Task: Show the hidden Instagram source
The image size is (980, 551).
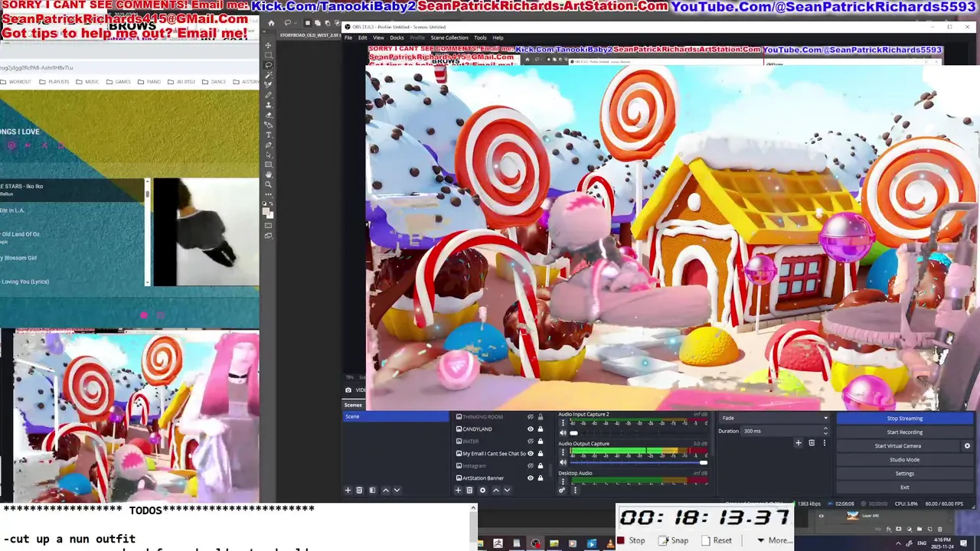Action: 531,465
